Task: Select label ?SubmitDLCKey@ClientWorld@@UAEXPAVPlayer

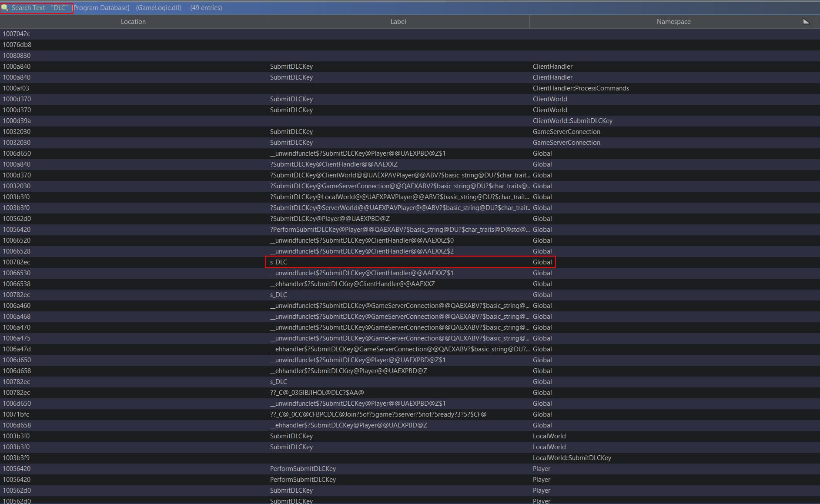Action: click(400, 175)
